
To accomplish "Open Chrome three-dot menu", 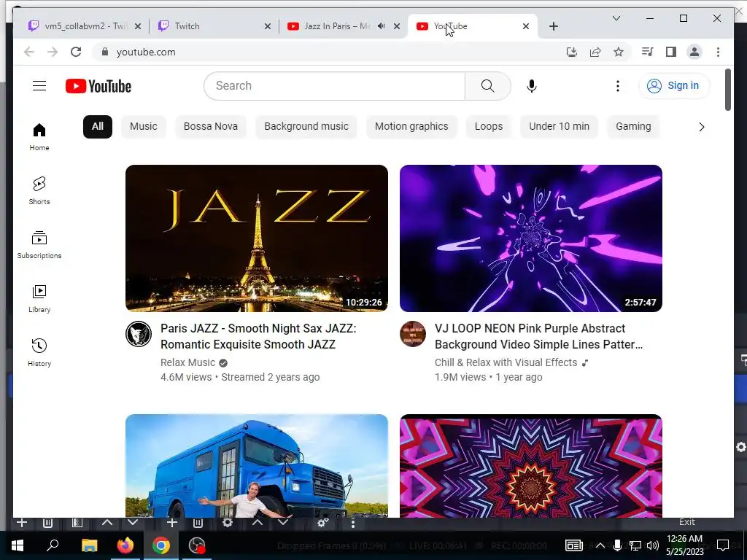I will pyautogui.click(x=718, y=52).
